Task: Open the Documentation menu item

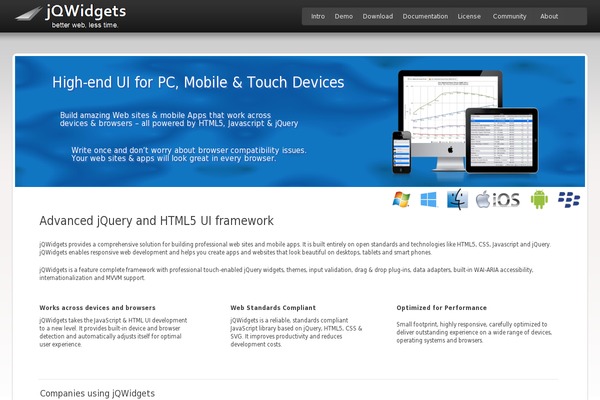Action: 425,16
